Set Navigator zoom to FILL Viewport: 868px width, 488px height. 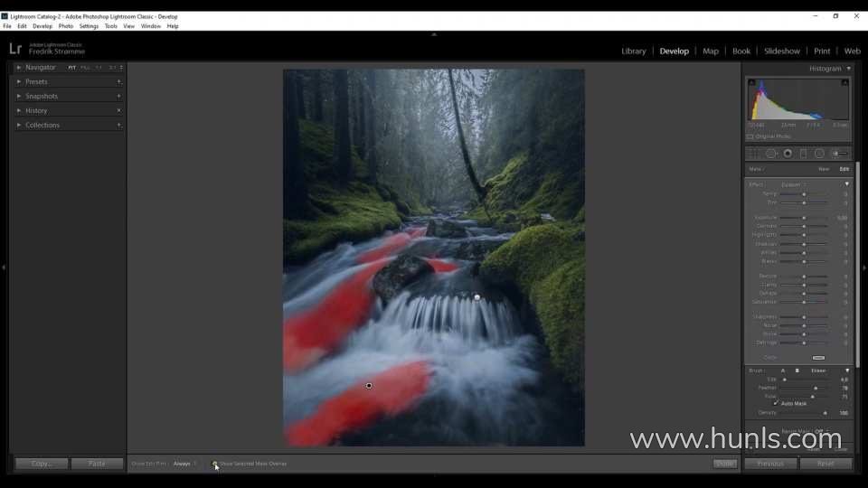point(85,68)
